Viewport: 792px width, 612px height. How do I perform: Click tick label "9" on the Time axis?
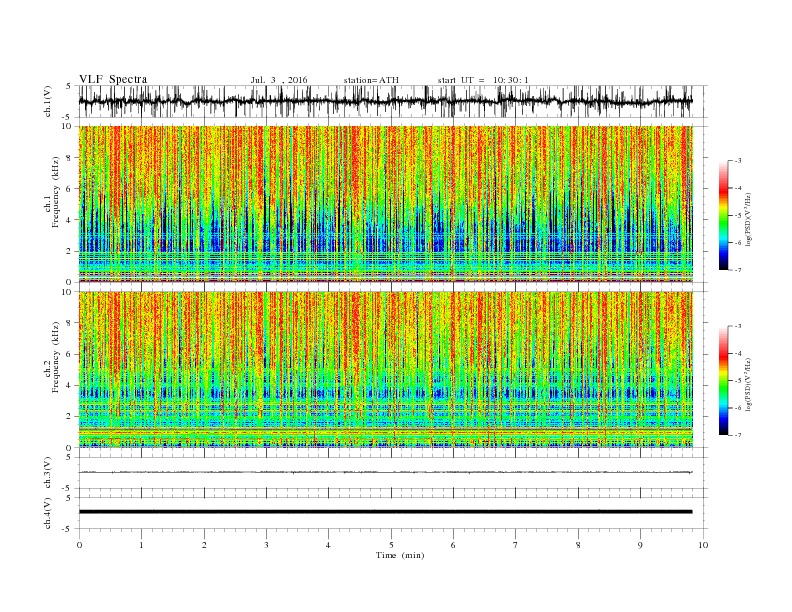pyautogui.click(x=640, y=545)
